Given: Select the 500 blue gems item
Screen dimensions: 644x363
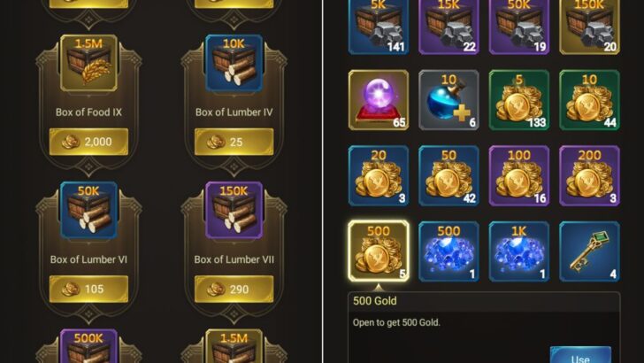Looking at the screenshot, I should point(448,251).
